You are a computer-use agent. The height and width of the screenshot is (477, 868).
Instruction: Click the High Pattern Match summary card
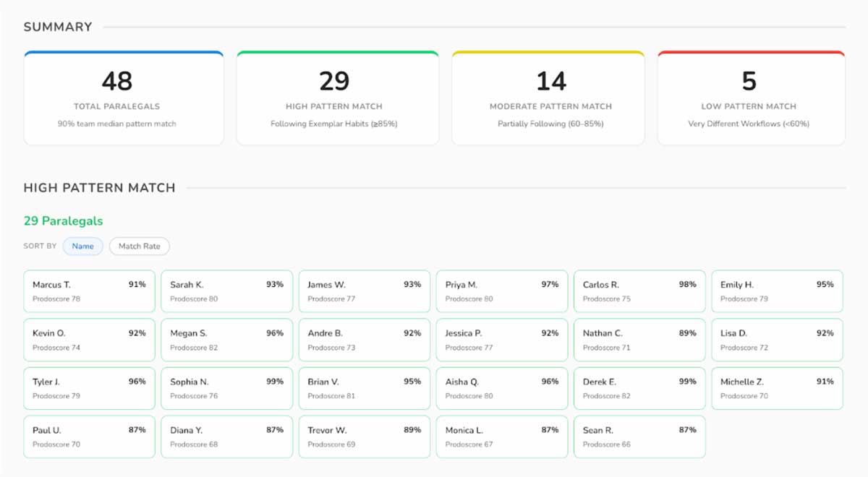337,98
